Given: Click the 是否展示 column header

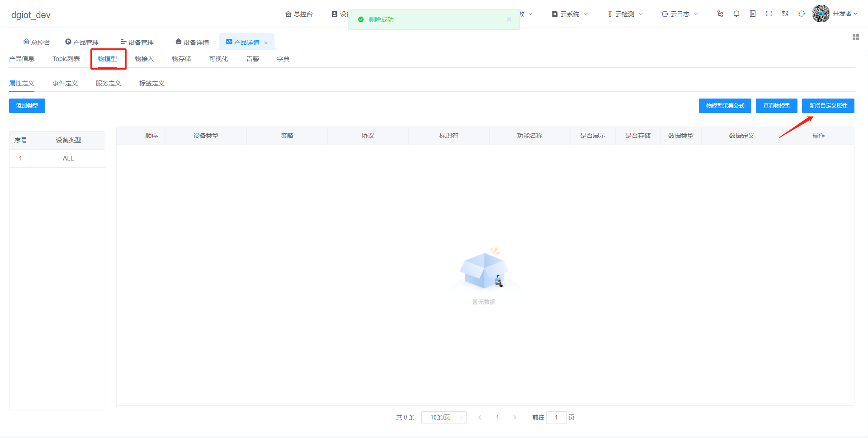Looking at the screenshot, I should (x=593, y=136).
